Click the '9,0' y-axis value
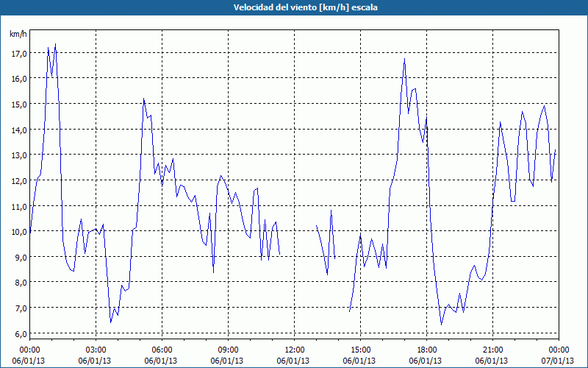588x368 pixels. pyautogui.click(x=21, y=258)
